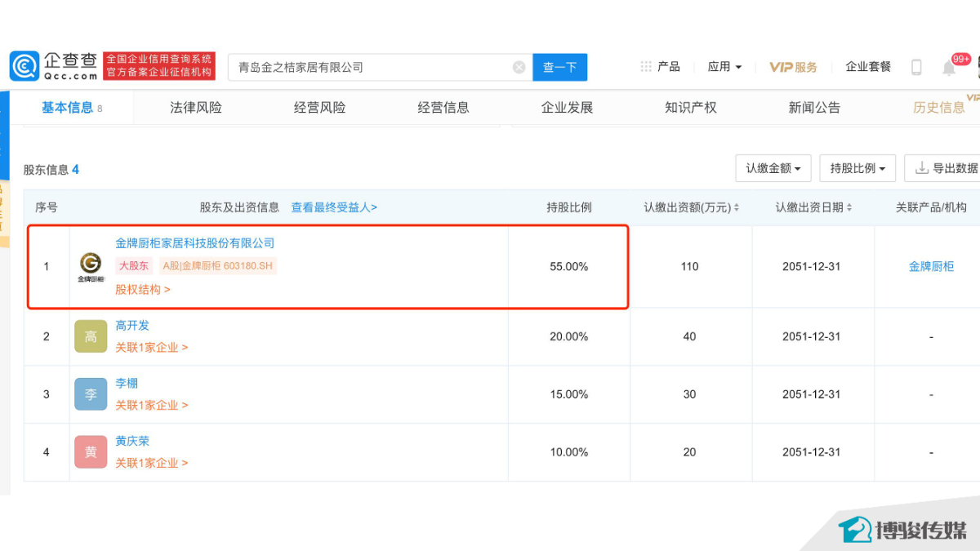Click the capital amount 30 cell
The image size is (980, 551).
tap(690, 394)
